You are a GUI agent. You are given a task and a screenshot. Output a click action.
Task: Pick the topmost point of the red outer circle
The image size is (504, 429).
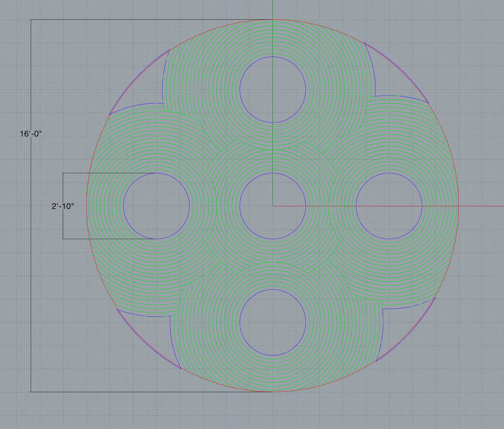tap(273, 19)
